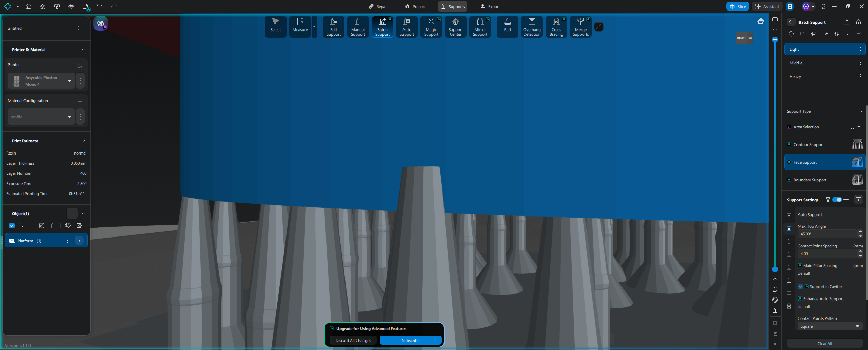Open the Assistant
868x350 pixels.
767,6
